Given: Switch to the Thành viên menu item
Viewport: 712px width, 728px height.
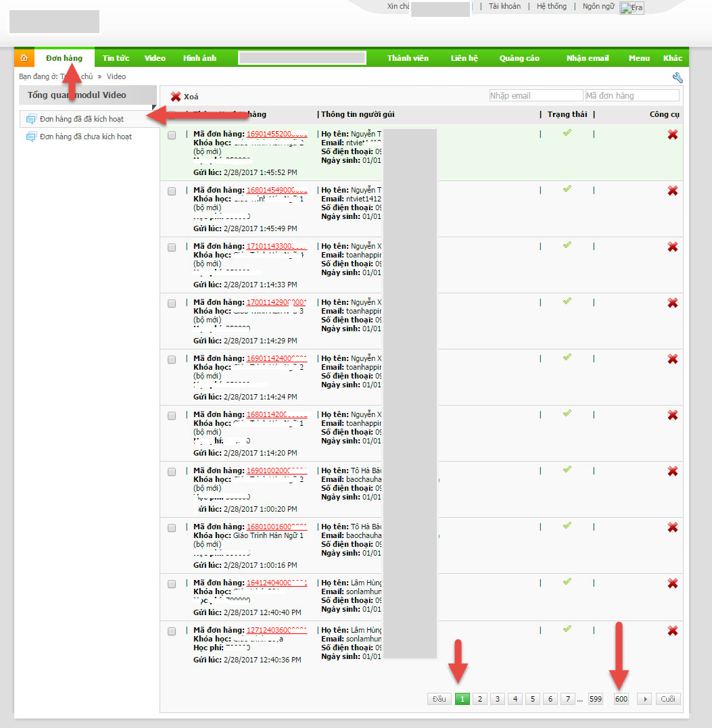Looking at the screenshot, I should [408, 58].
